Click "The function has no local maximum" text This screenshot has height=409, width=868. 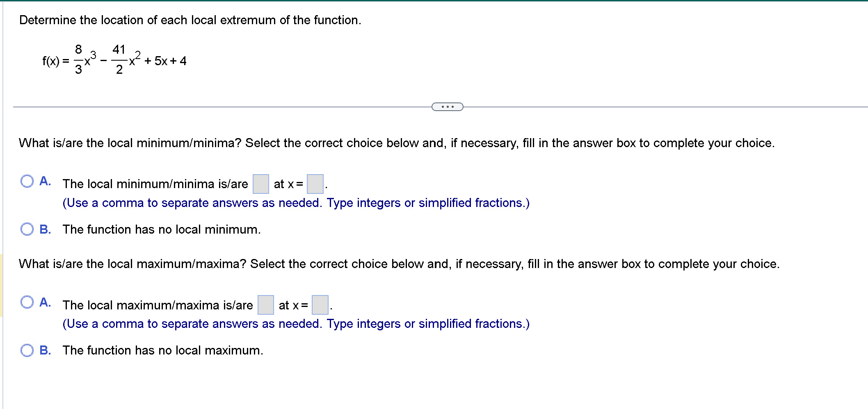pyautogui.click(x=163, y=350)
